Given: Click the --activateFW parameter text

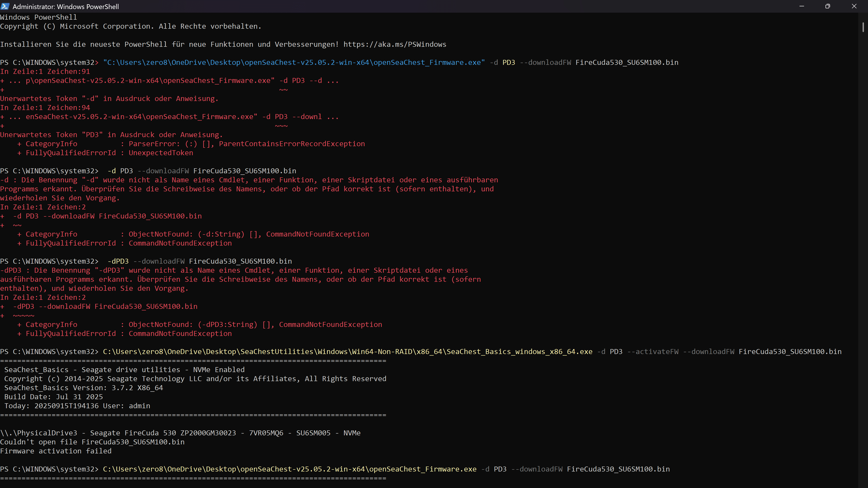Looking at the screenshot, I should pos(653,352).
